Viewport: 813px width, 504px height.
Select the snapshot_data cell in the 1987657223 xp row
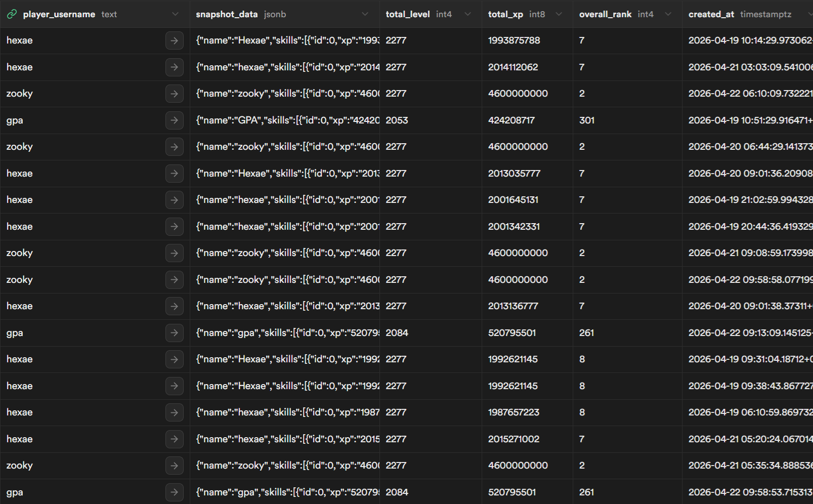(x=287, y=412)
